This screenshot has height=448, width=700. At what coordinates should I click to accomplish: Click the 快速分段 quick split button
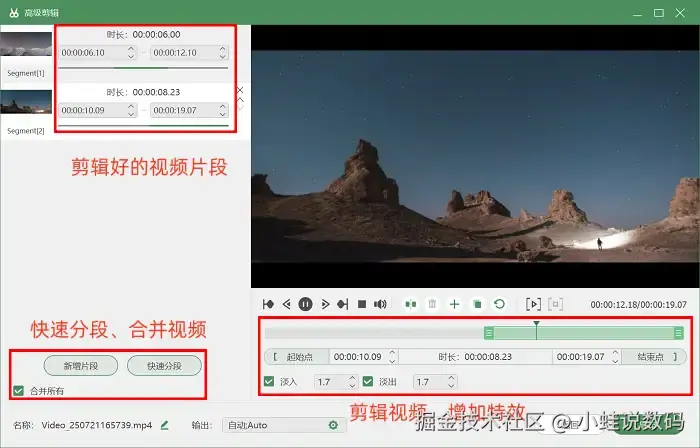pyautogui.click(x=164, y=366)
